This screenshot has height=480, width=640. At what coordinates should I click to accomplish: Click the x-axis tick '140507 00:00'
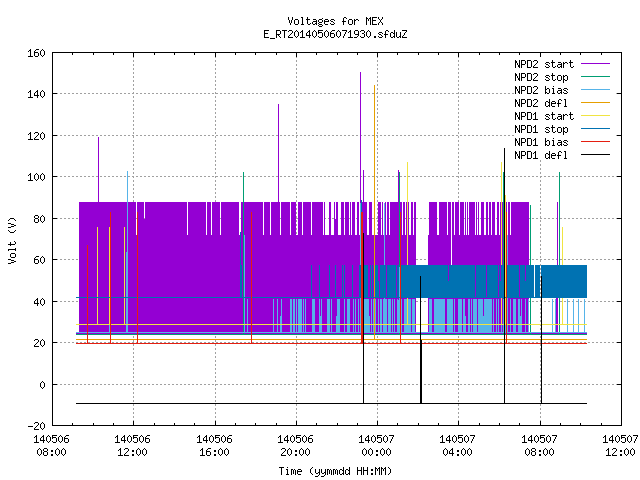376,446
